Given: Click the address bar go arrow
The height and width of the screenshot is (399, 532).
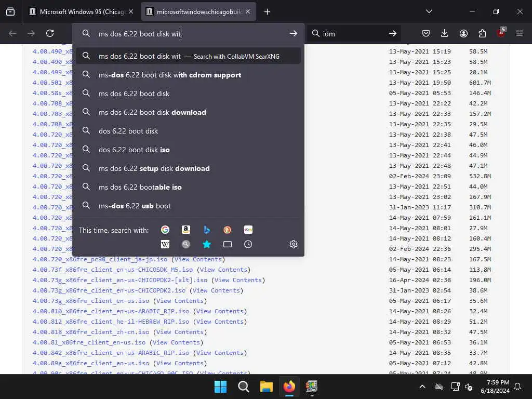Looking at the screenshot, I should (293, 33).
